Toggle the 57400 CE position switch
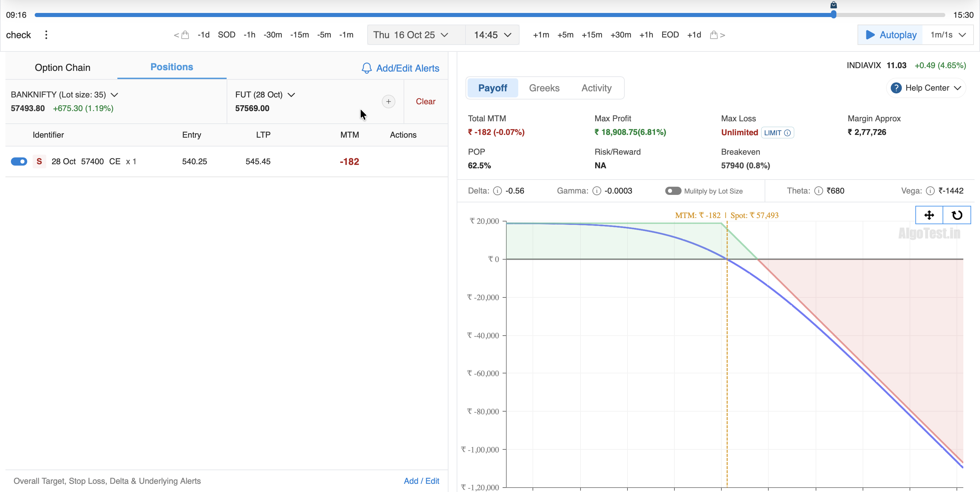The width and height of the screenshot is (980, 492). coord(19,162)
